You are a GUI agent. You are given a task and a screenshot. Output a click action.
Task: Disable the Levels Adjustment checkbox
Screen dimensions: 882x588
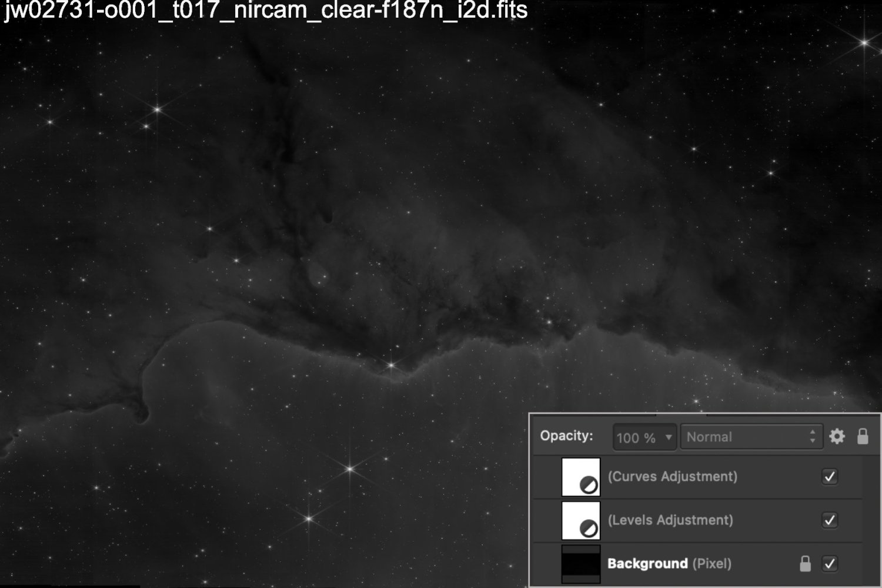click(x=830, y=520)
